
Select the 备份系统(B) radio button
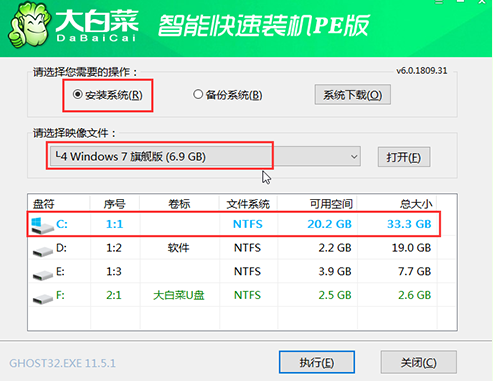point(198,94)
